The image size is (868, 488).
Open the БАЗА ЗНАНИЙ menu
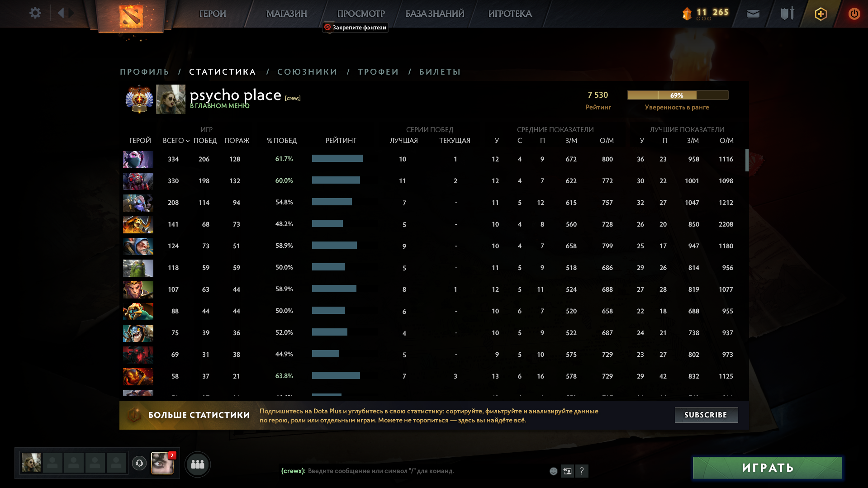435,14
